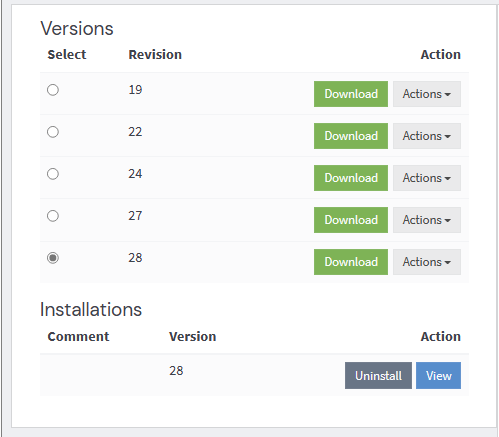Pick the revision 27 radio option
The height and width of the screenshot is (437, 499).
[53, 216]
